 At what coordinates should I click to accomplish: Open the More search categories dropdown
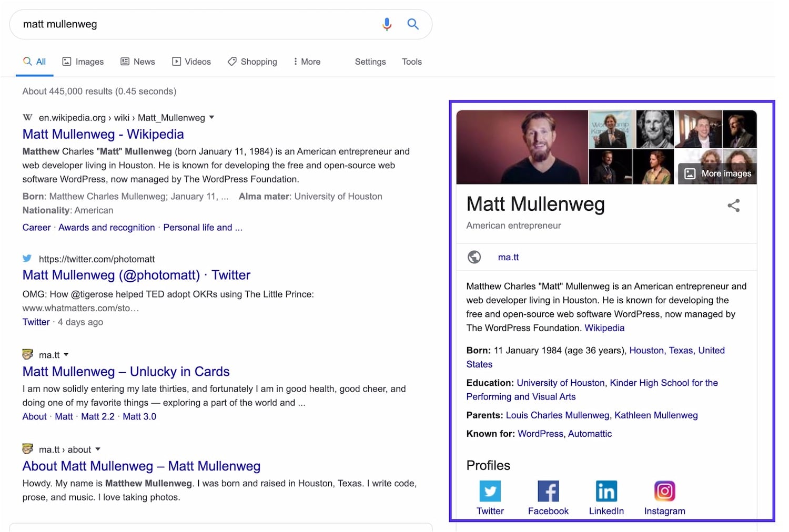(307, 62)
